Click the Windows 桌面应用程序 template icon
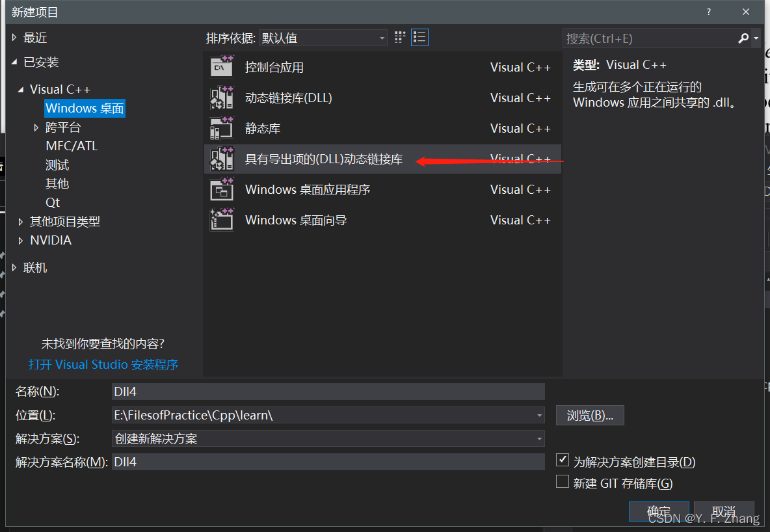The height and width of the screenshot is (532, 770). pos(222,189)
